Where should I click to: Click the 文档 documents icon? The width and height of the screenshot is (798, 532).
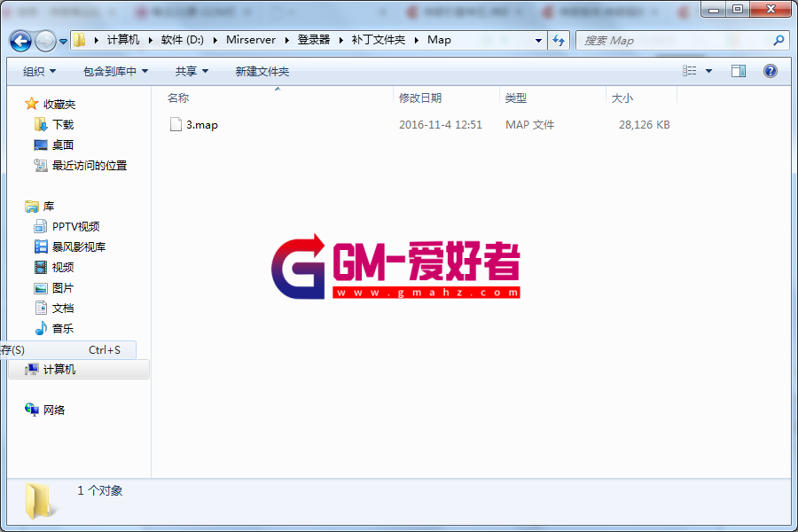(x=41, y=308)
